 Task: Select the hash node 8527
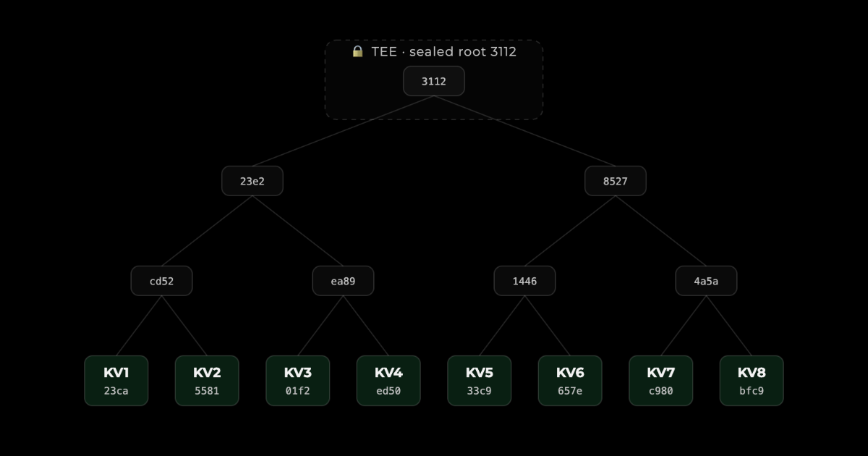616,181
